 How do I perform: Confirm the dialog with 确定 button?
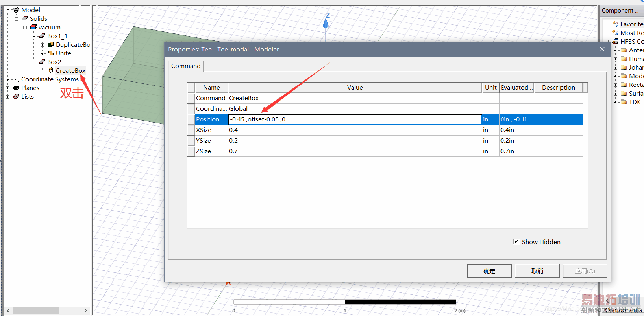click(x=489, y=271)
